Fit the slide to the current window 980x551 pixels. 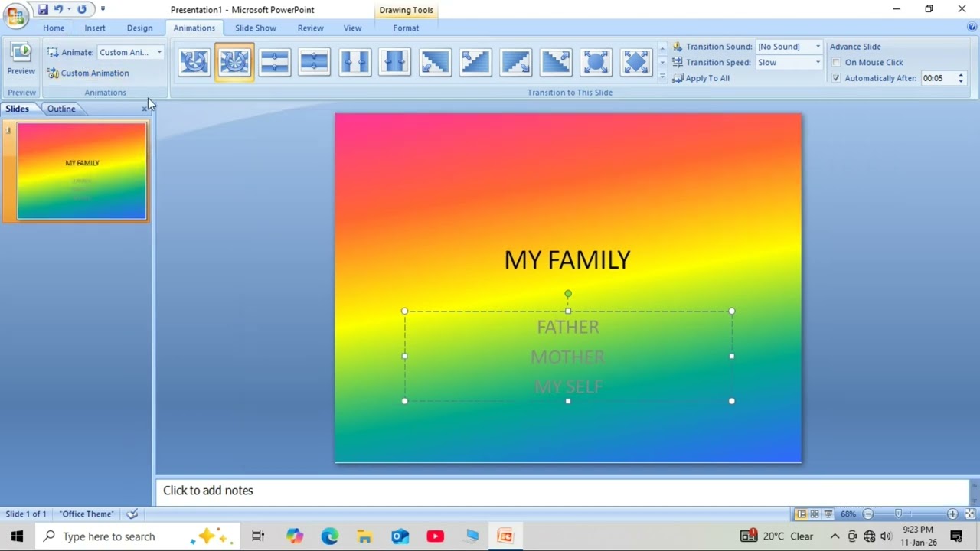[970, 514]
